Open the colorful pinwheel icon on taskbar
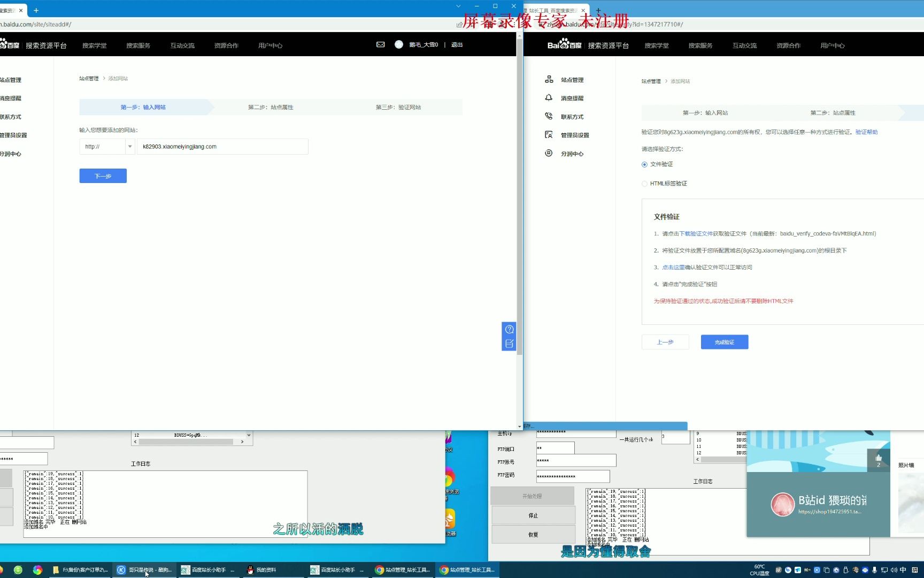924x578 pixels. click(37, 570)
